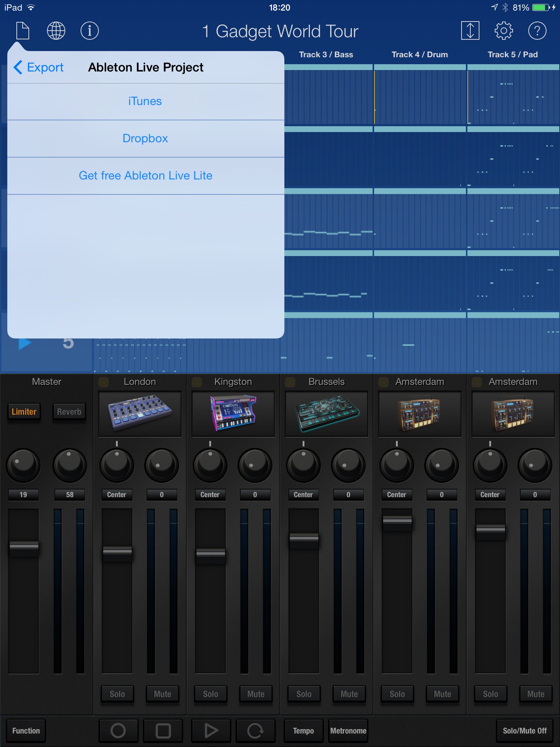The width and height of the screenshot is (560, 747).
Task: Open the Kingston gadget thumbnail
Action: coord(233,414)
